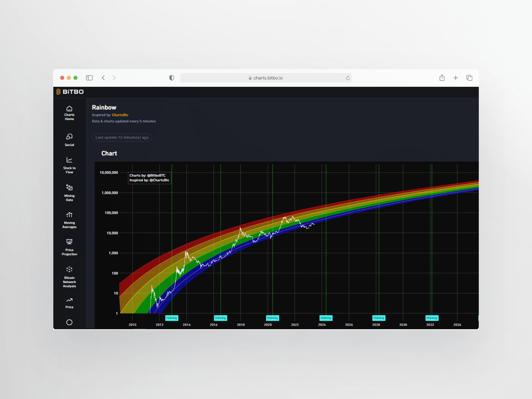Click the macOS yellow minimize button
Image resolution: width=532 pixels, height=399 pixels.
[69, 78]
